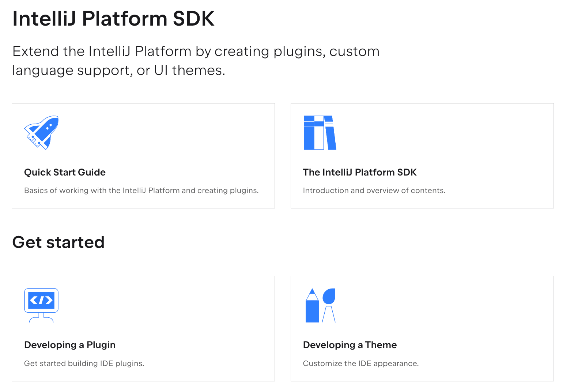This screenshot has width=574, height=392.
Task: Select text 'Get started building IDE plugins.'
Action: coord(84,363)
